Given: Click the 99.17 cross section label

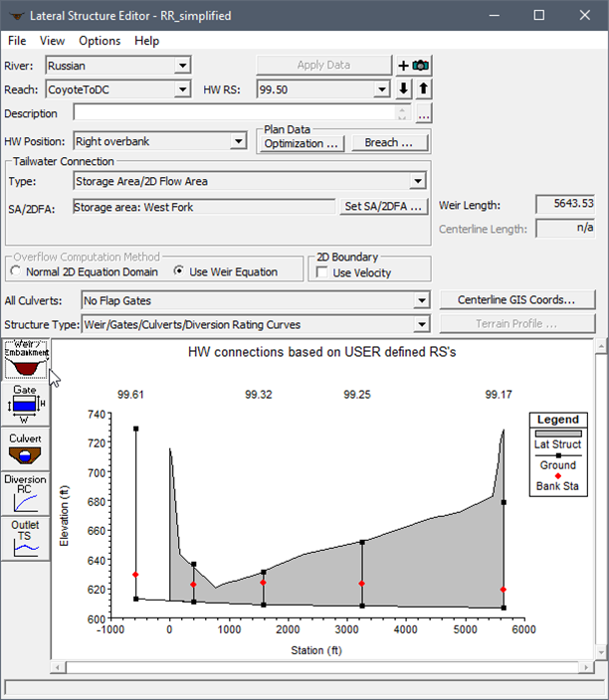Looking at the screenshot, I should (499, 395).
